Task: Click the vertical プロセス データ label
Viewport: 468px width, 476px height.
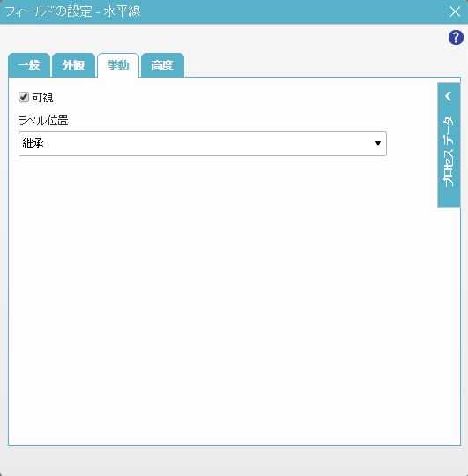Action: tap(449, 152)
